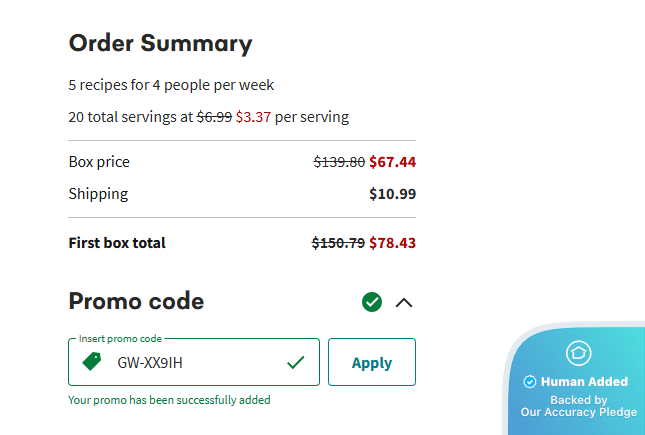Click the Human Added label
This screenshot has width=645, height=435.
point(584,382)
